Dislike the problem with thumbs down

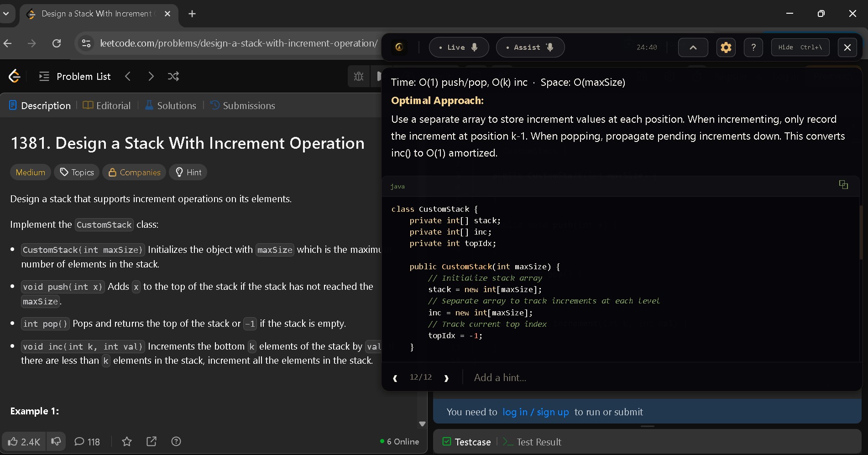pyautogui.click(x=56, y=441)
